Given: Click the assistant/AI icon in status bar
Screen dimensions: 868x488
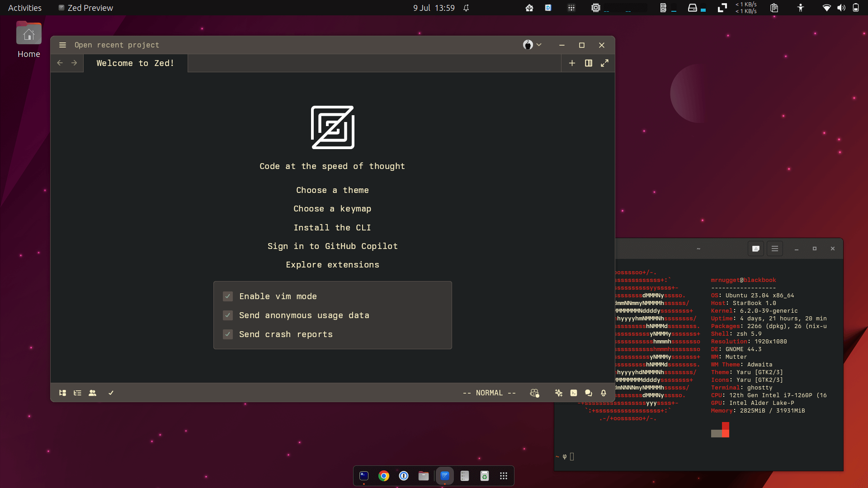Looking at the screenshot, I should coord(559,393).
